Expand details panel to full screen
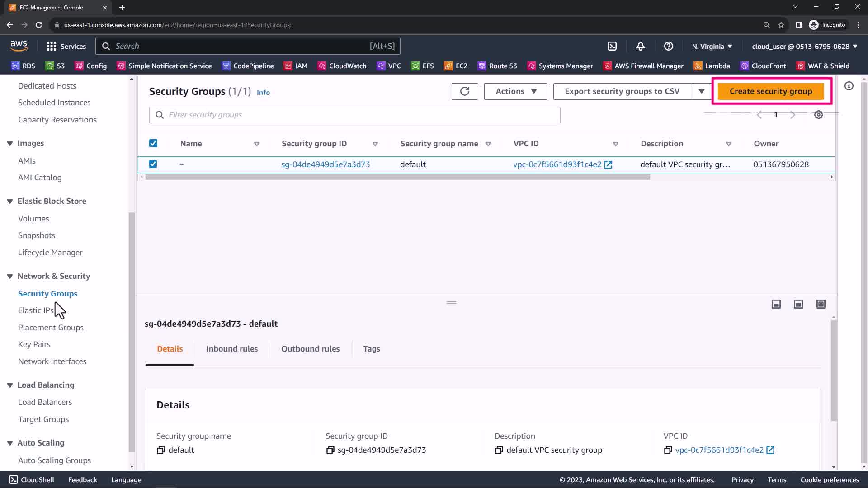This screenshot has width=868, height=488. pos(821,304)
